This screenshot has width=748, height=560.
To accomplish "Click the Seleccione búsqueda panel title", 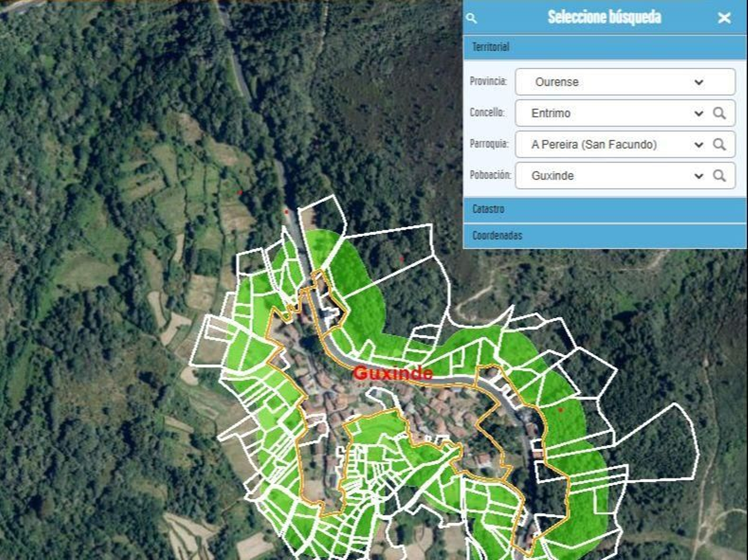I will [x=604, y=18].
